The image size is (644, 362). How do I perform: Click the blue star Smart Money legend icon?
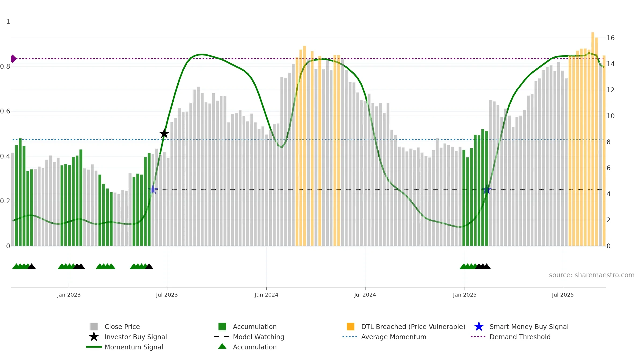click(479, 326)
